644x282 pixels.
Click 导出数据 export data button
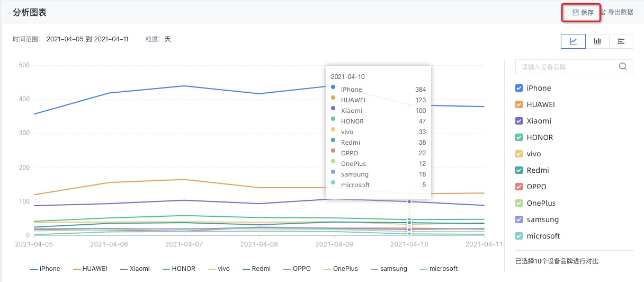click(617, 12)
